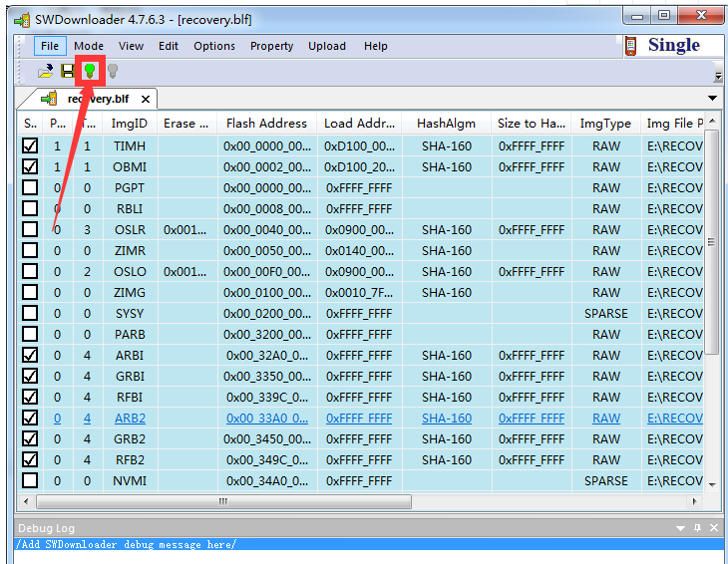Viewport: 728px width, 564px height.
Task: Open the Help menu
Action: point(376,46)
